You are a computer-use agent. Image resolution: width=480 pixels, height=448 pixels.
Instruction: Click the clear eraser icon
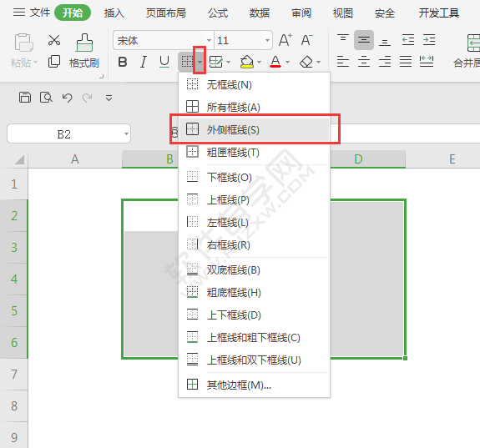pos(306,62)
